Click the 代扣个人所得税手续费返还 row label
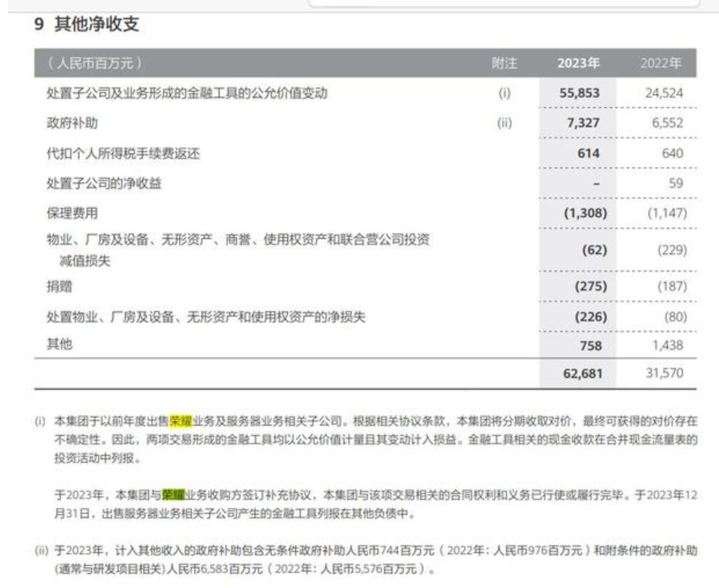The height and width of the screenshot is (588, 719). coord(124,154)
